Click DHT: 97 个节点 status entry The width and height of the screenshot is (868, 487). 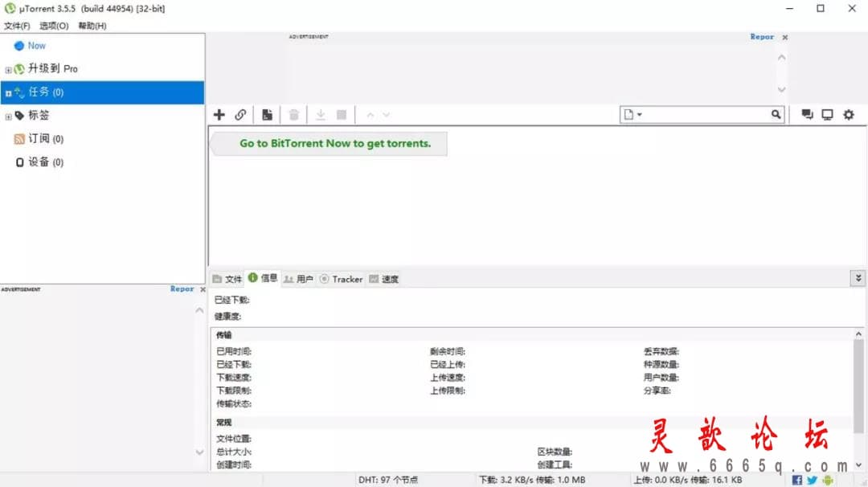(388, 480)
